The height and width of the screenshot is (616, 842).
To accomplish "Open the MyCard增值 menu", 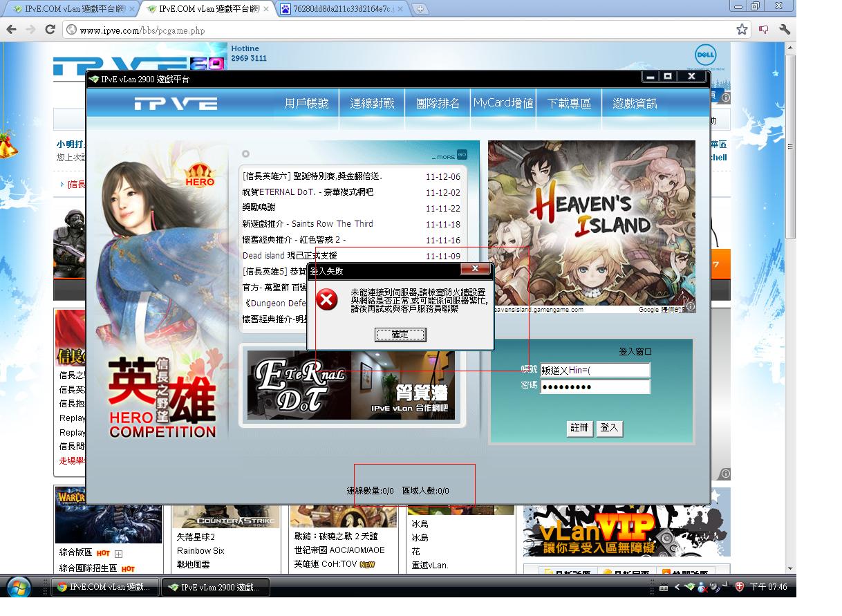I will click(503, 104).
